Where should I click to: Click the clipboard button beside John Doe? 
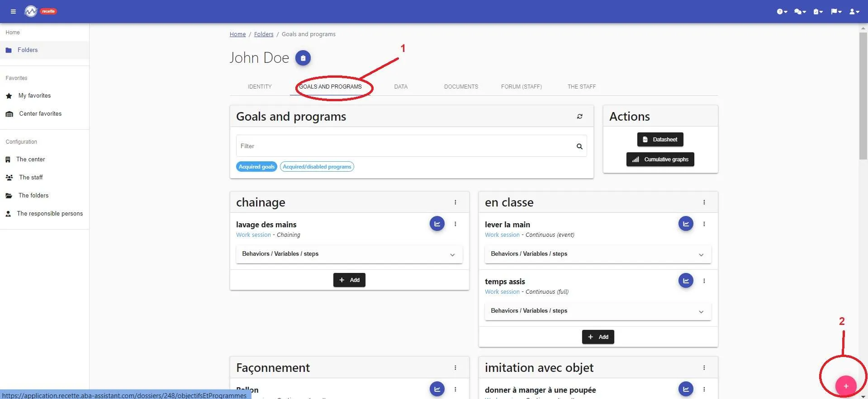tap(303, 58)
